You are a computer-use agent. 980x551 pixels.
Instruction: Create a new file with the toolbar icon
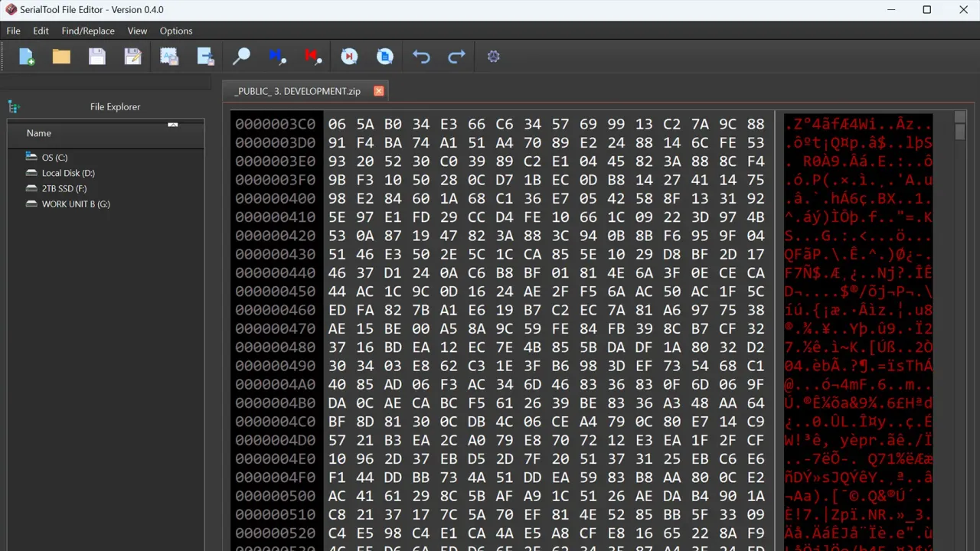coord(27,57)
